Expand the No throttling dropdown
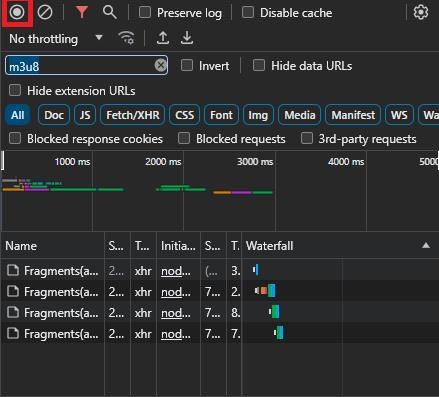 56,39
